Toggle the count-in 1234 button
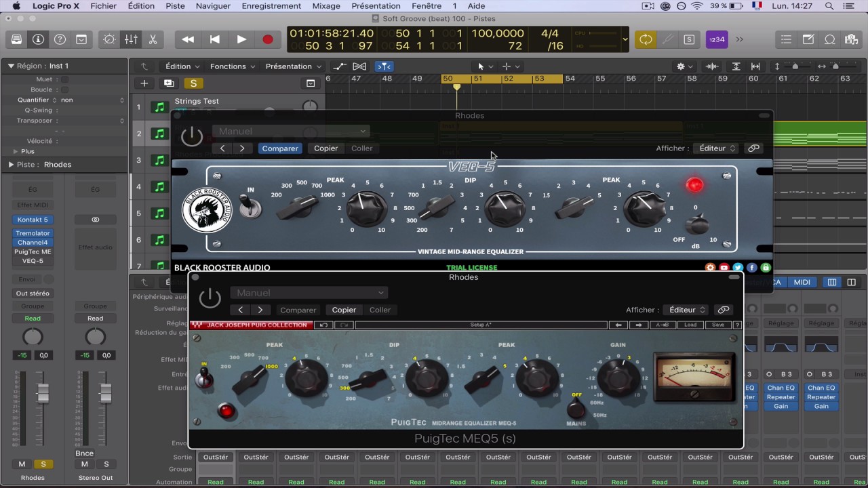This screenshot has height=488, width=868. [717, 39]
